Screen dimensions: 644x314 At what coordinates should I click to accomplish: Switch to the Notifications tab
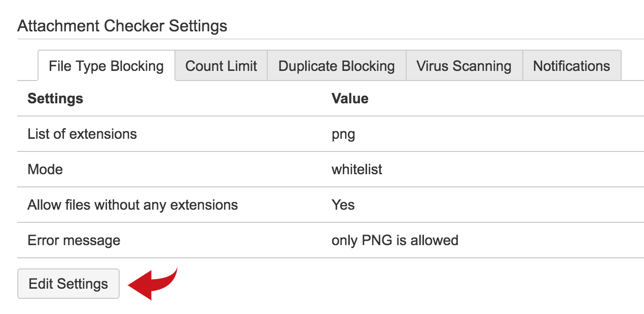(x=571, y=65)
